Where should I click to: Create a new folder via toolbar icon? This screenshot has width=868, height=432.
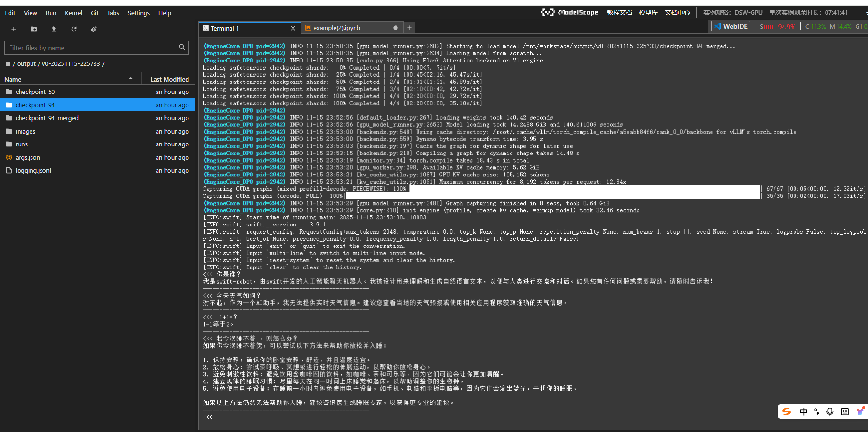coord(34,29)
